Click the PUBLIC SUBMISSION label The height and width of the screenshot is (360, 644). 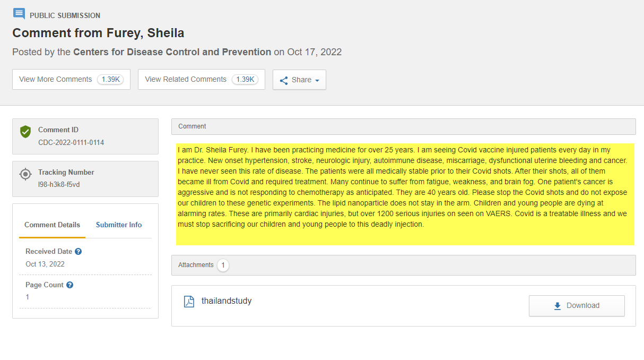[65, 15]
